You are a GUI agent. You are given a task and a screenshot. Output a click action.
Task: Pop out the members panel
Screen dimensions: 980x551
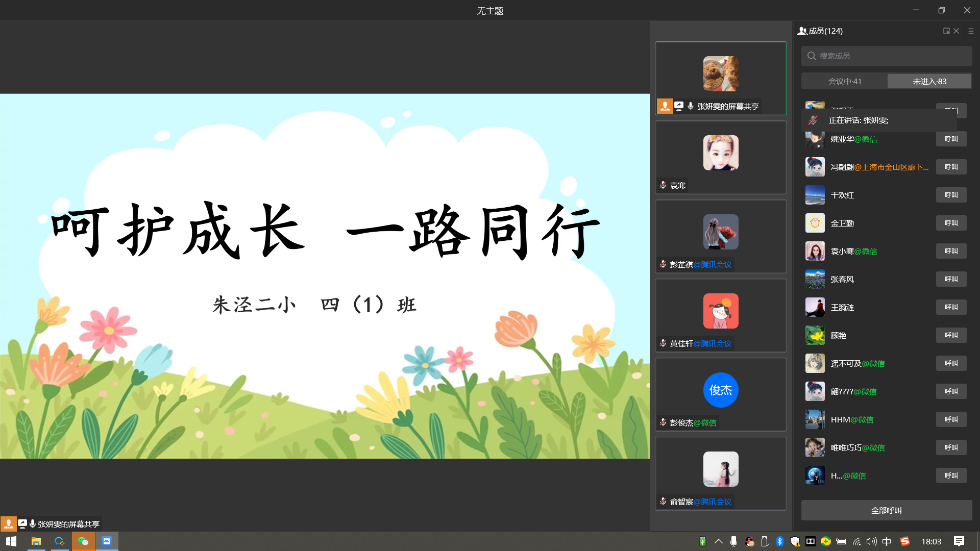point(946,31)
